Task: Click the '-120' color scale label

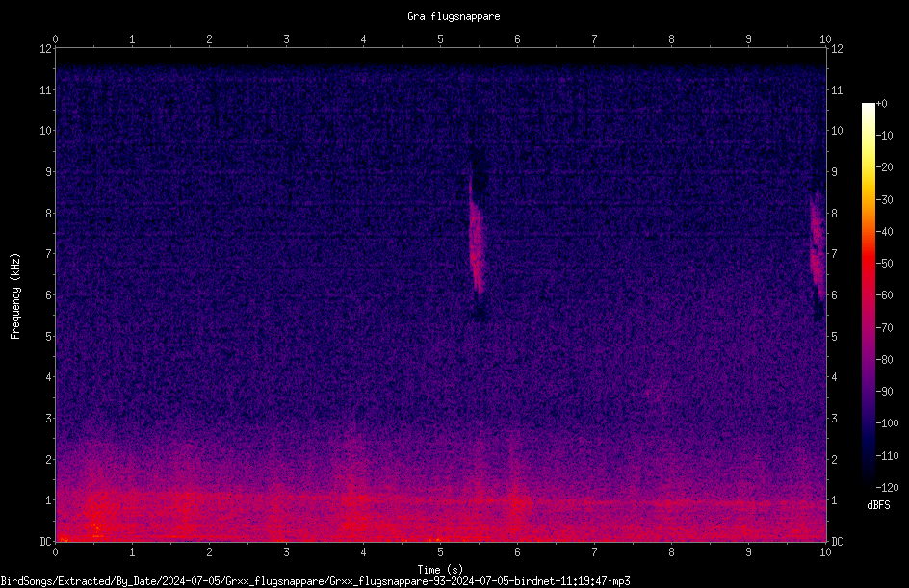Action: click(887, 488)
